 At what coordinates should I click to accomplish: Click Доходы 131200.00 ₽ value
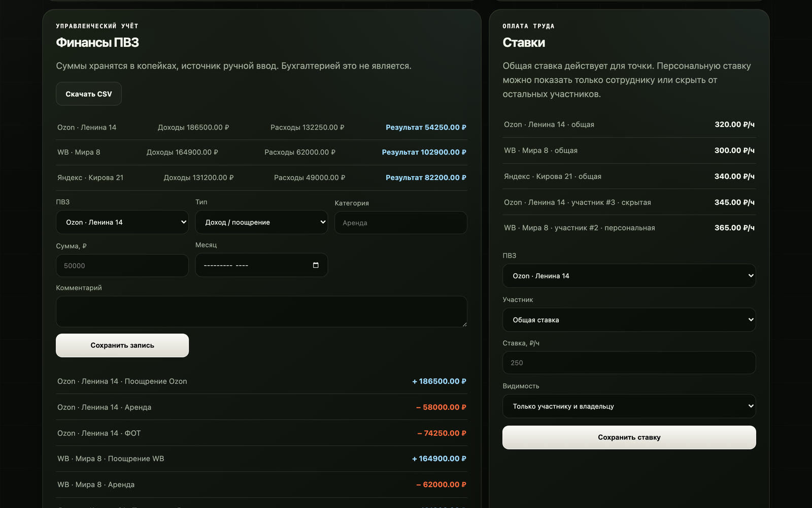198,178
